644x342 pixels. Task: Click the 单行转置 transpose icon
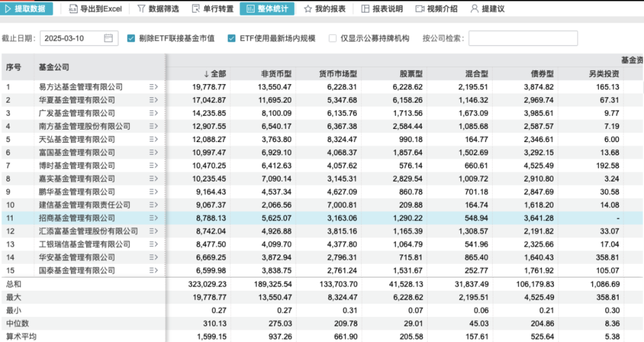tap(196, 9)
